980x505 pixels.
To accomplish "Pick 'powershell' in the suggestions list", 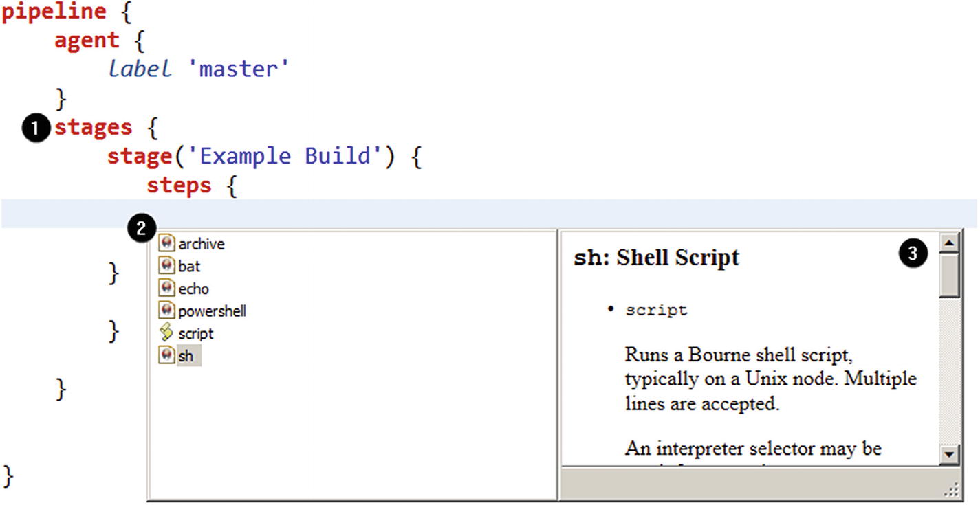I will (x=212, y=311).
